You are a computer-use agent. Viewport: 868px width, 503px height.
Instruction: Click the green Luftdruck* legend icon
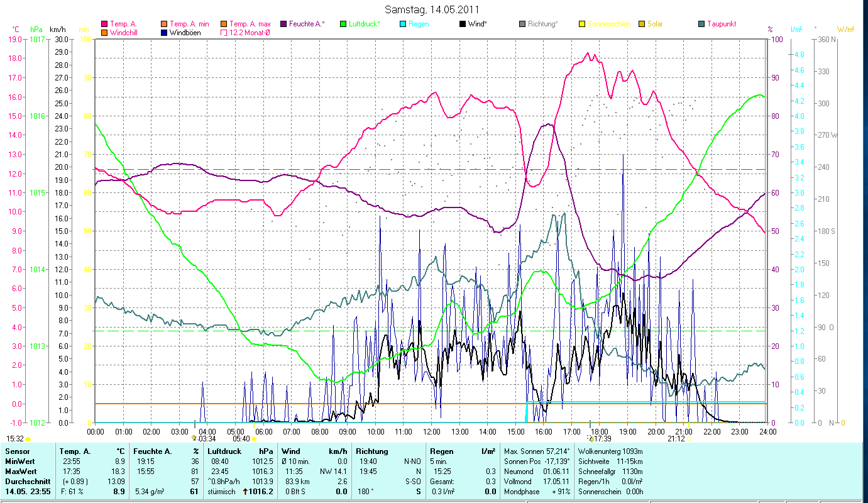pyautogui.click(x=343, y=24)
